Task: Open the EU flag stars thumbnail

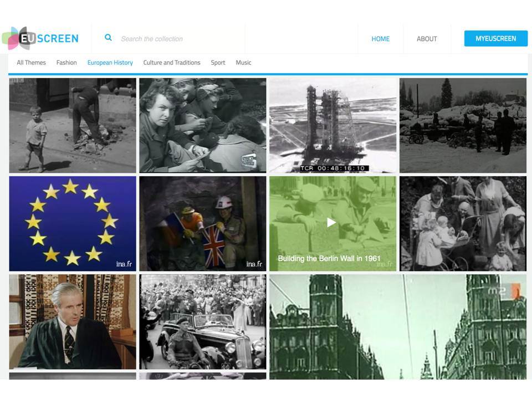Action: pos(73,223)
